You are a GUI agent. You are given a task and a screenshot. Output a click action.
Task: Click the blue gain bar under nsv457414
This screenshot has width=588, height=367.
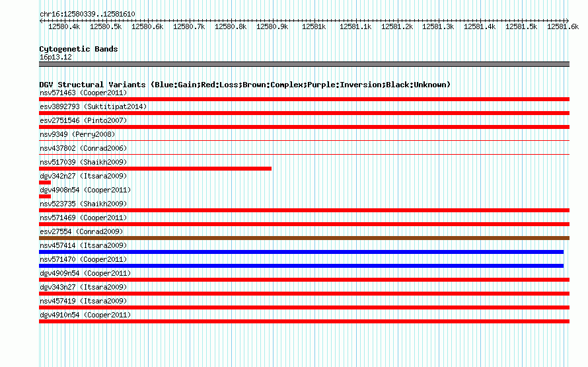tap(301, 252)
